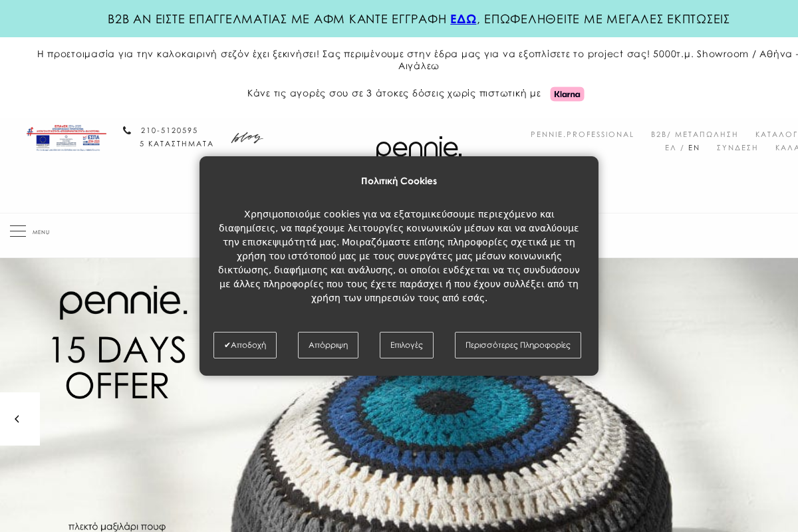Reject cookies via the Απόρριψη button
This screenshot has width=798, height=532.
[328, 345]
